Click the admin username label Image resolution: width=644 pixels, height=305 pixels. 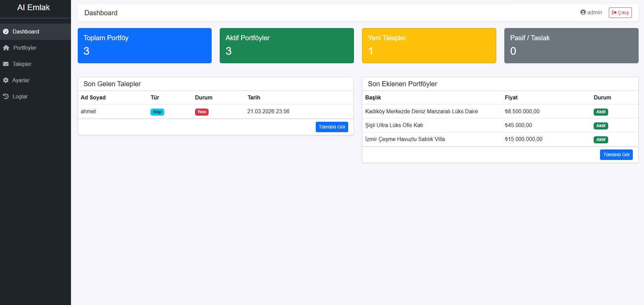coord(594,12)
